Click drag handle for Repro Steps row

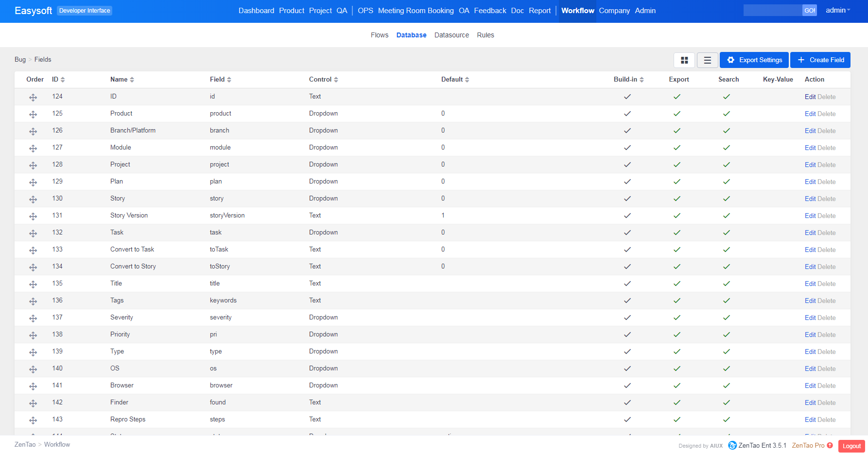(33, 420)
